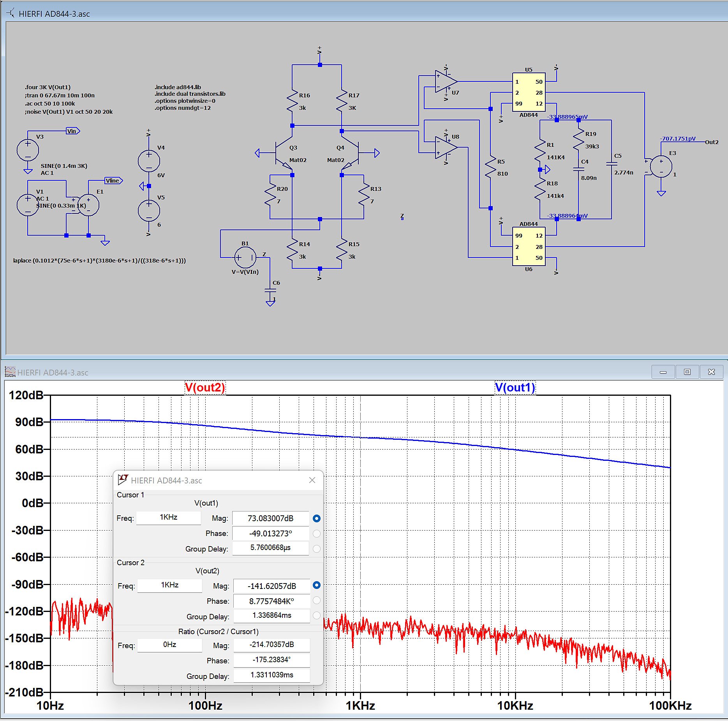The width and height of the screenshot is (728, 721).
Task: Click the 1KHz horizontal axis label
Action: [360, 705]
